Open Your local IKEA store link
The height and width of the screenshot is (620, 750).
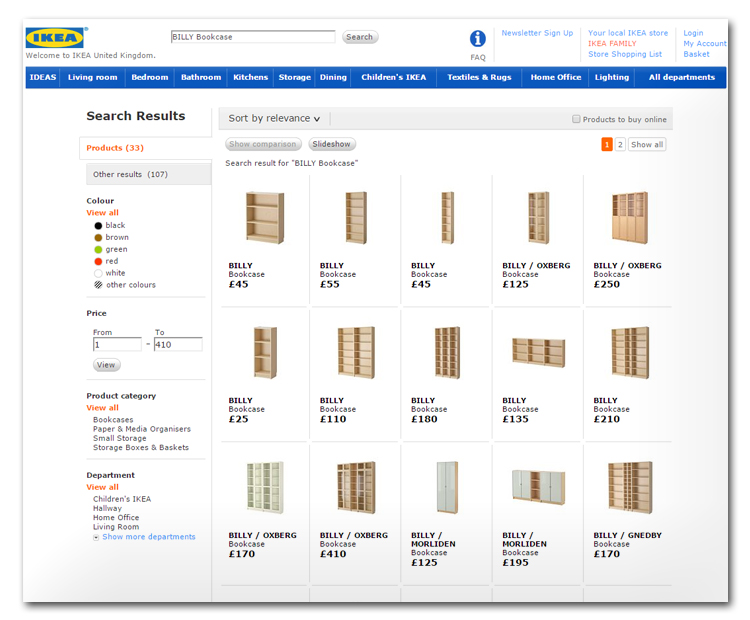(x=628, y=33)
